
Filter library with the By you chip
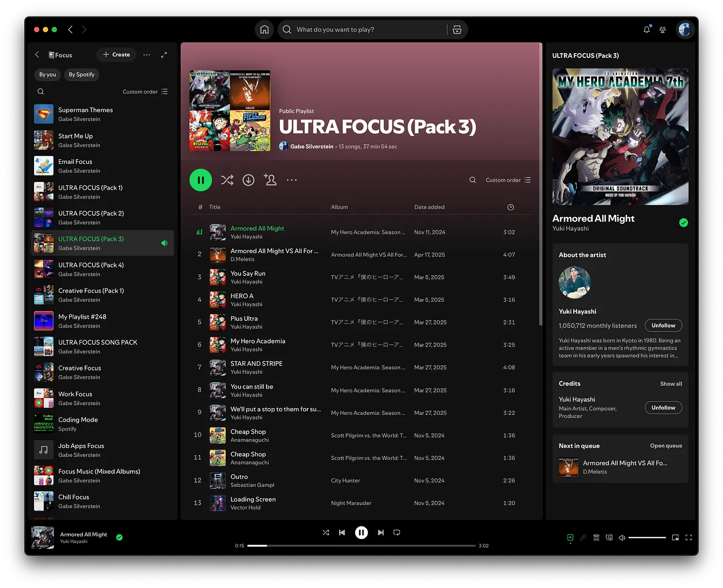48,74
